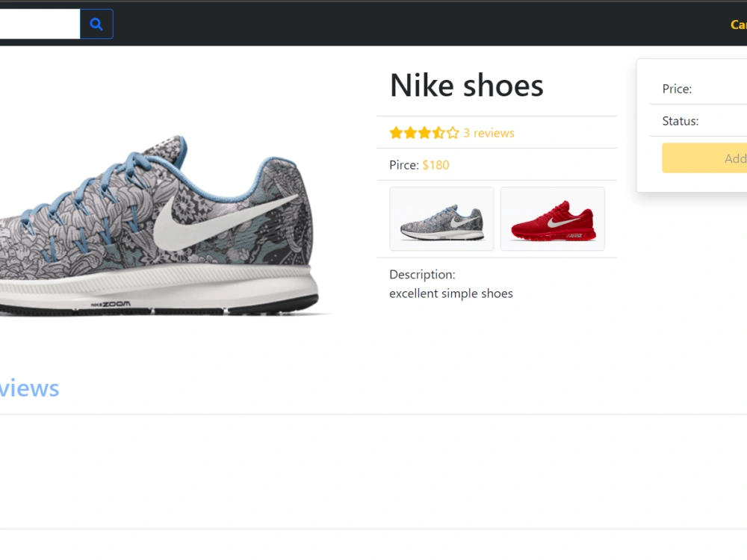Focus the search input field
The image size is (747, 560).
coord(40,24)
